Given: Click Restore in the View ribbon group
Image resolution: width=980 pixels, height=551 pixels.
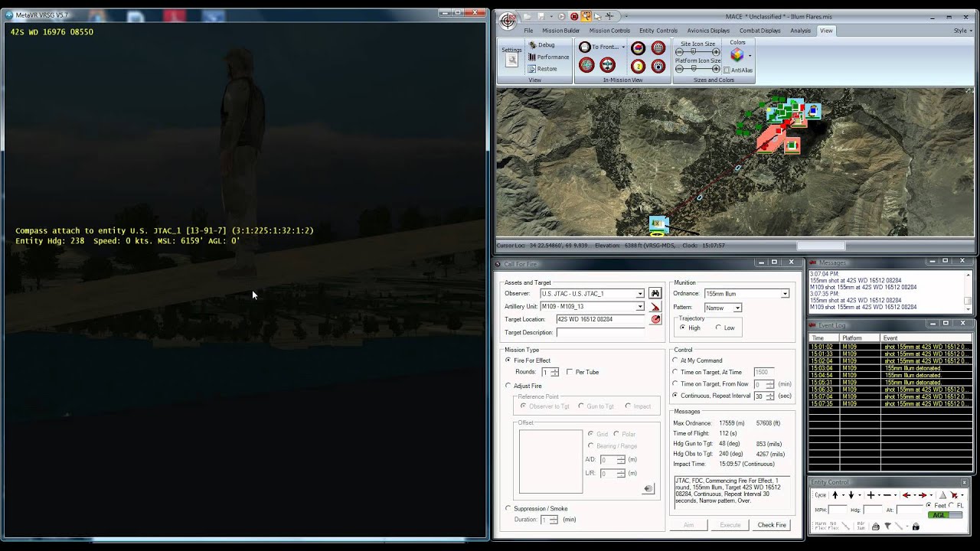Looking at the screenshot, I should coord(543,69).
